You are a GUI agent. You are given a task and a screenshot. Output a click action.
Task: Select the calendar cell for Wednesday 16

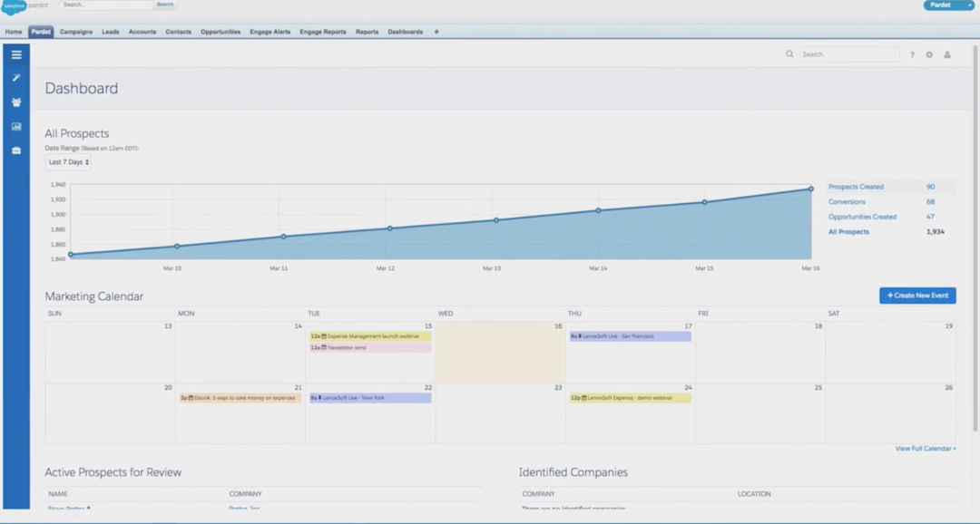tap(500, 353)
